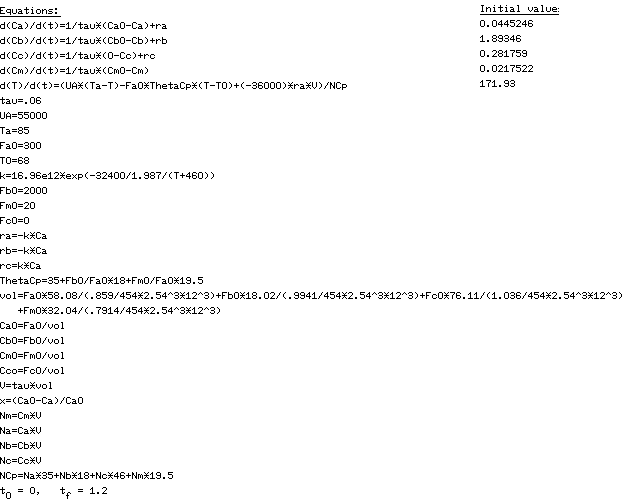The width and height of the screenshot is (625, 501).
Task: Click the d(Cc)/d(t) equation
Action: [x=78, y=56]
